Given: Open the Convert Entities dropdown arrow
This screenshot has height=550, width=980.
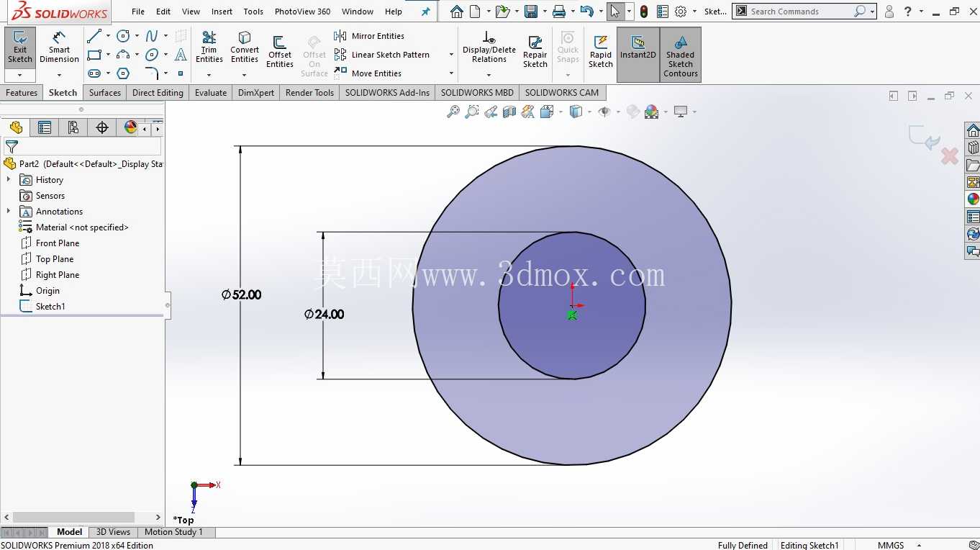Looking at the screenshot, I should coord(245,75).
